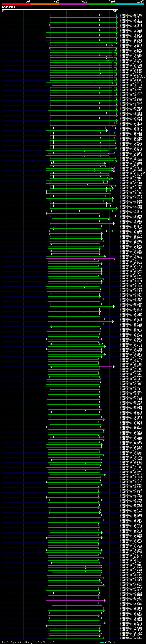Select hit UniRef100_P49314

pos(131,156)
